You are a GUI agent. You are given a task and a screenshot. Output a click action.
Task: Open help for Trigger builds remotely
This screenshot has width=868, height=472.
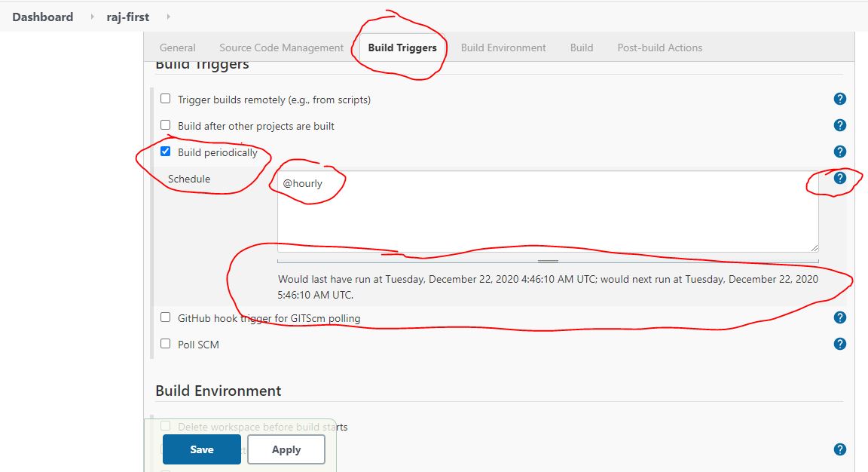840,99
